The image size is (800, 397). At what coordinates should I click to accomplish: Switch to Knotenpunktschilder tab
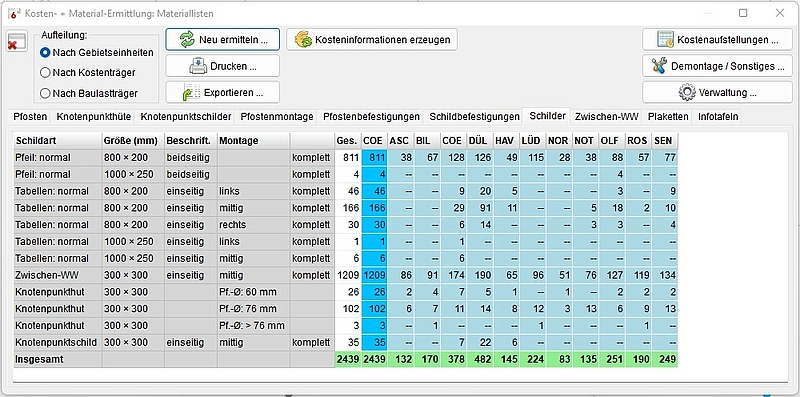pyautogui.click(x=186, y=117)
